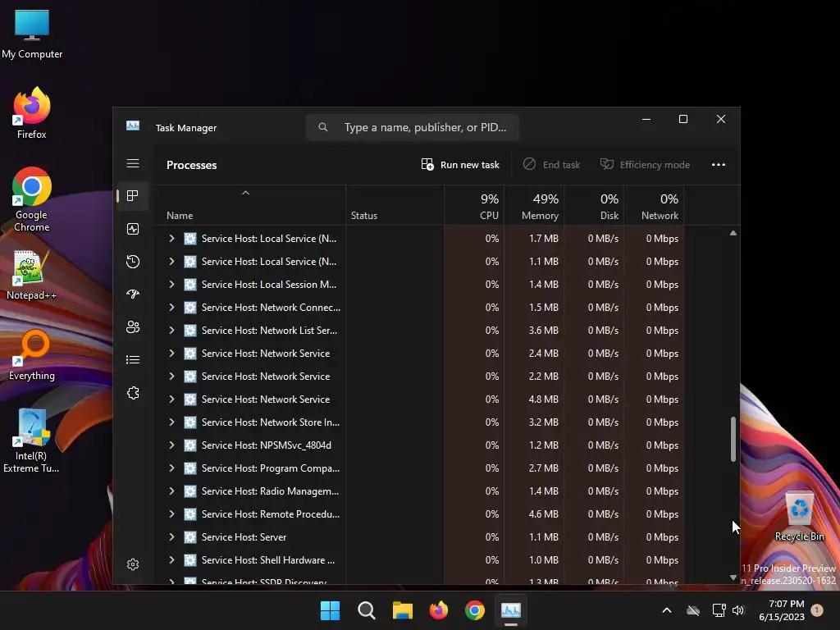This screenshot has height=630, width=840.
Task: Expand Service Host: Server row
Action: click(x=171, y=536)
